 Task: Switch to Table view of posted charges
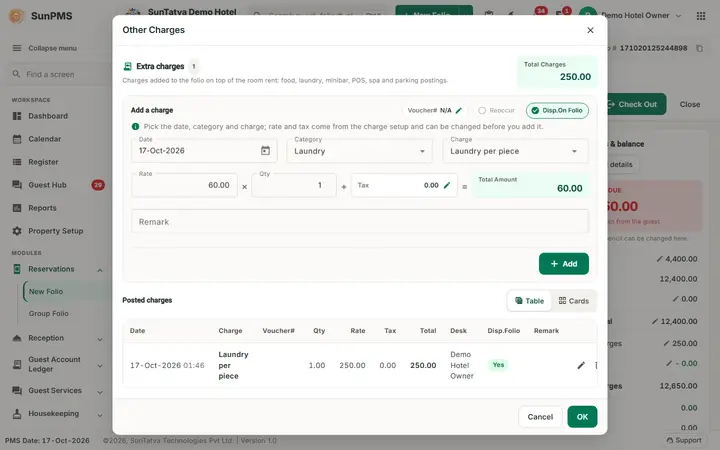[x=529, y=301]
